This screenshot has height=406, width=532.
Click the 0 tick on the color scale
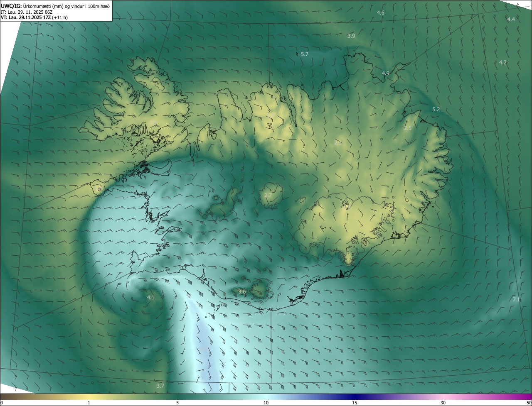[2, 403]
